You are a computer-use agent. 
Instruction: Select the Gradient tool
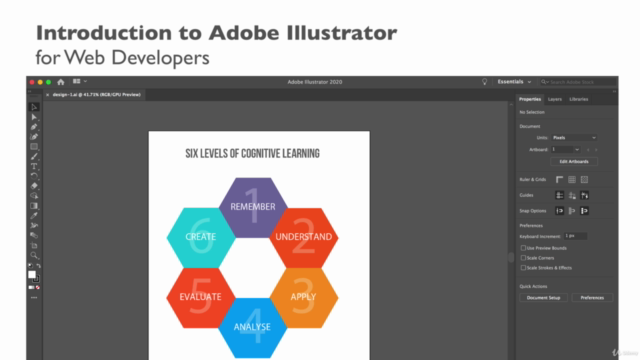click(34, 206)
